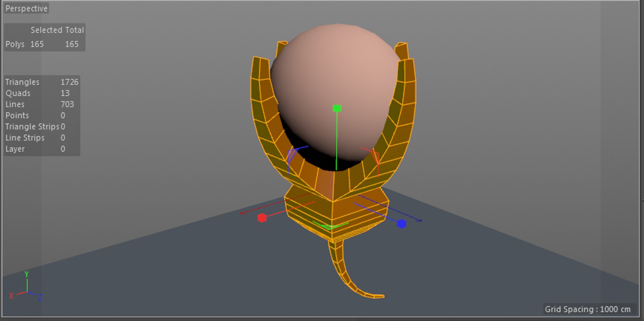Click the Perspective view label
644x321 pixels.
[x=26, y=8]
